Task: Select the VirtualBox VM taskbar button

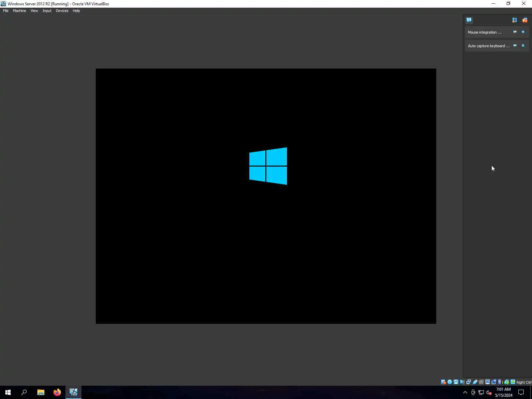Action: (x=73, y=392)
